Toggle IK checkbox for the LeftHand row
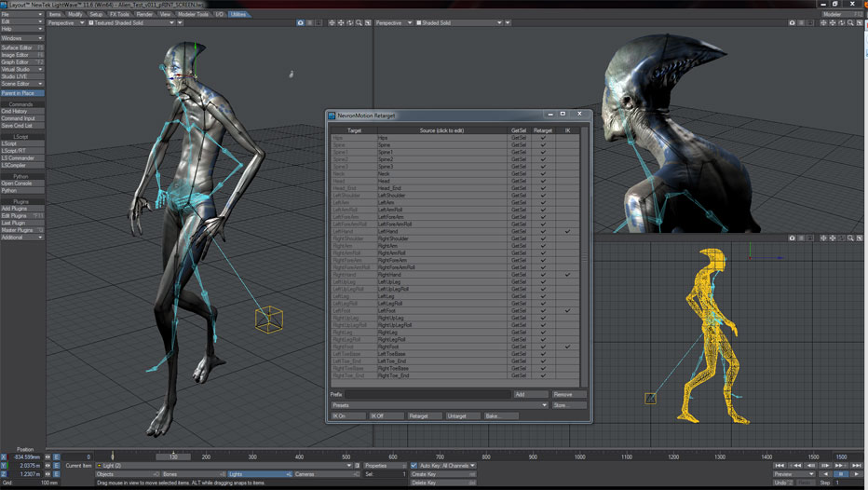Image resolution: width=868 pixels, height=490 pixels. (x=568, y=231)
